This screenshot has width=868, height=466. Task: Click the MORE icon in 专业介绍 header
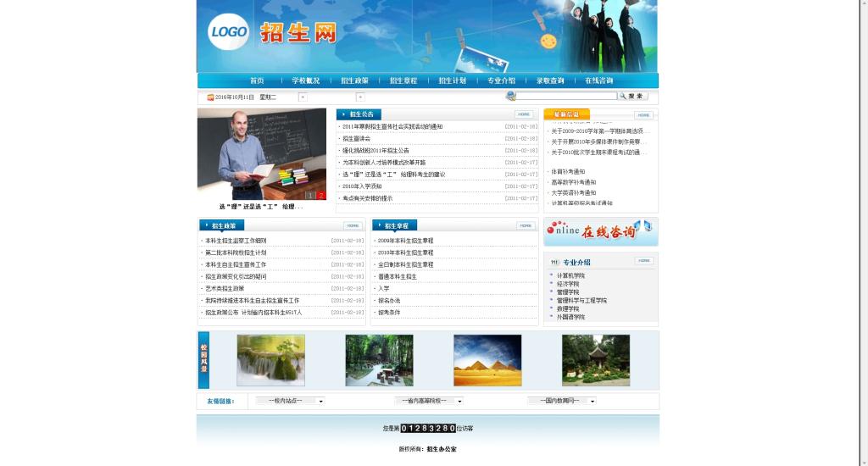[x=644, y=261]
